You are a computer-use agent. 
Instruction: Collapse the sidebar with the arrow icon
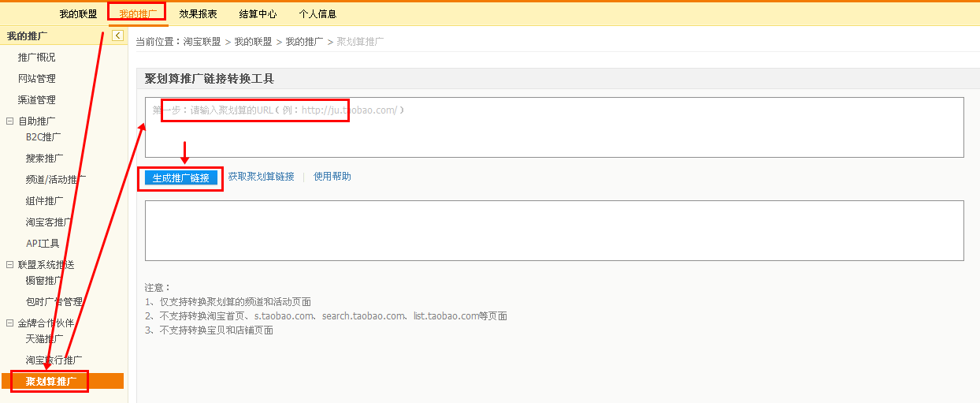117,35
